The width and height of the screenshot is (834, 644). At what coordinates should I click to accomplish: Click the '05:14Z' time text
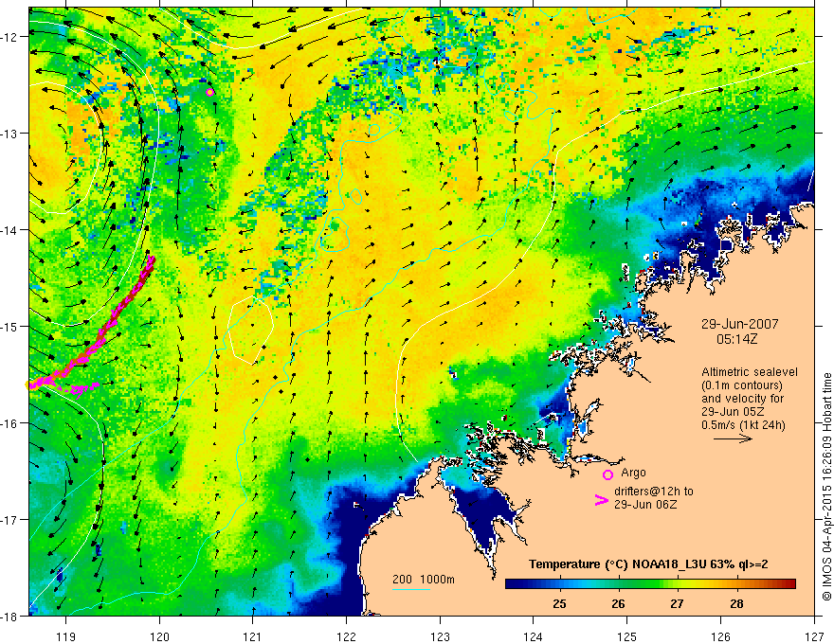coord(736,338)
